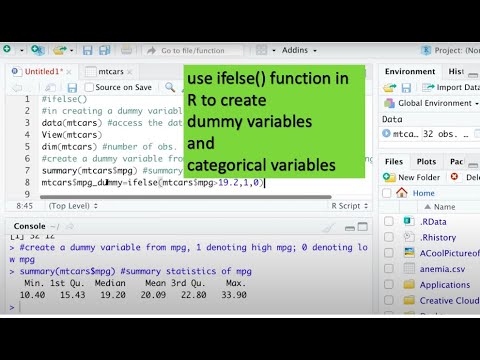The image size is (480, 360).
Task: Click the Delete file button
Action: point(465,177)
